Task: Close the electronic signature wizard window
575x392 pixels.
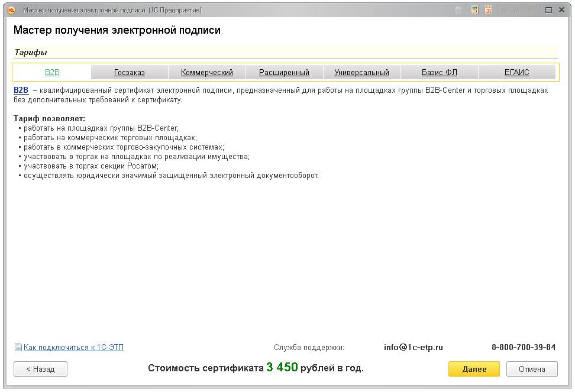Action: 561,10
